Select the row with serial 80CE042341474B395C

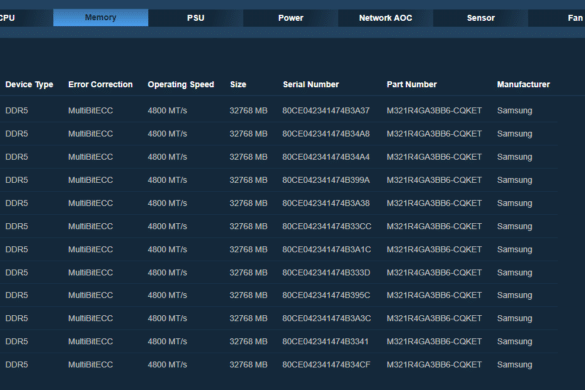[x=279, y=295]
